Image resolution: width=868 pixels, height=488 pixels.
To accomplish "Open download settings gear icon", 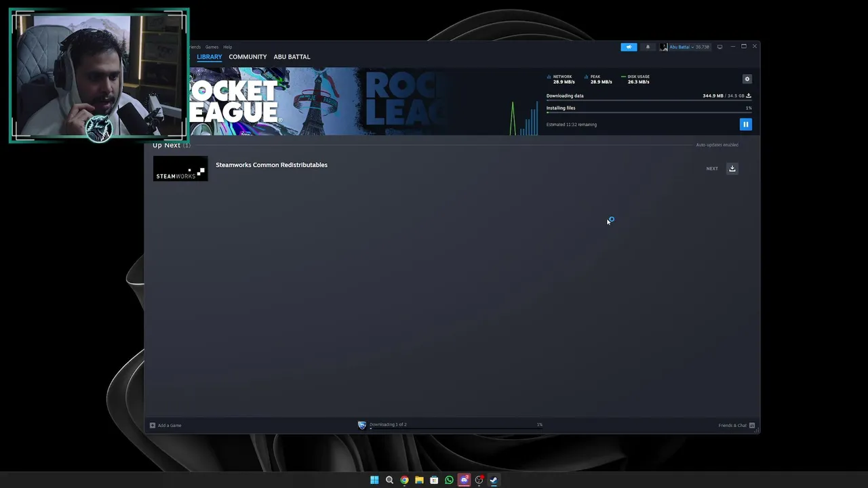I will coord(747,79).
